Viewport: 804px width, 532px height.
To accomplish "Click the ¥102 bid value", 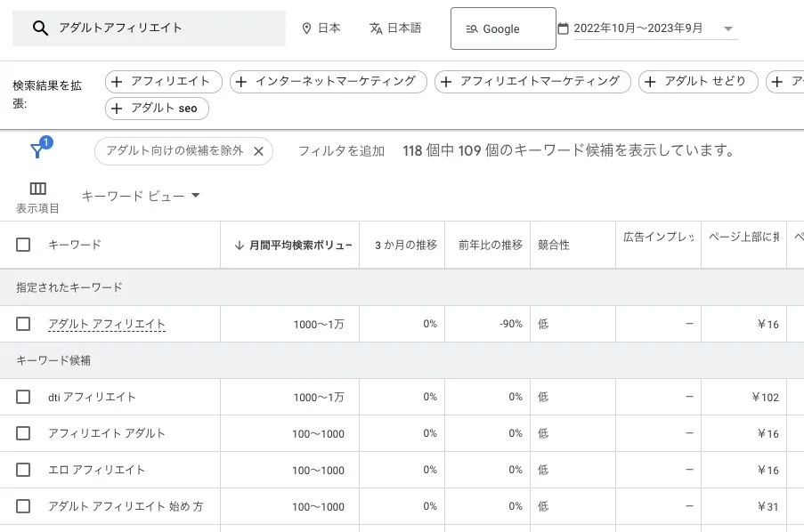I will (x=766, y=397).
